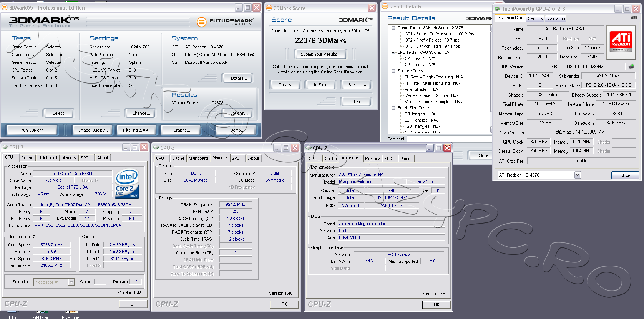Viewport: 644px width, 319px height.
Task: Click OK in the CPU-Z CPU window
Action: point(133,304)
